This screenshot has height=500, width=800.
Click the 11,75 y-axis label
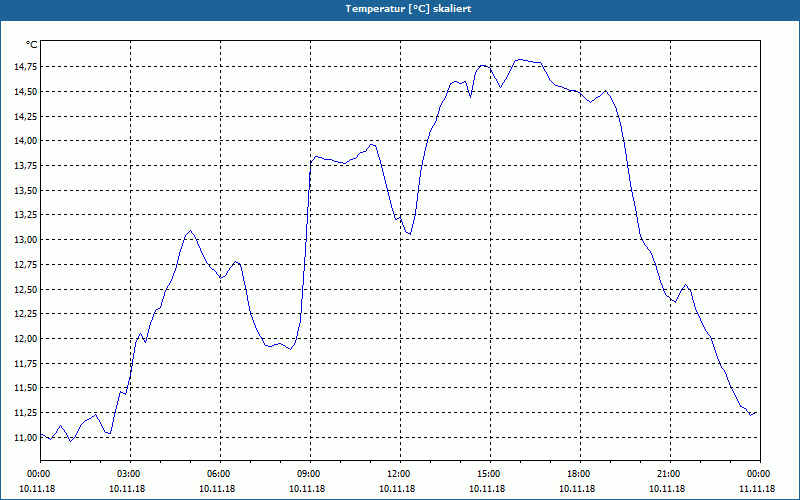click(x=26, y=363)
